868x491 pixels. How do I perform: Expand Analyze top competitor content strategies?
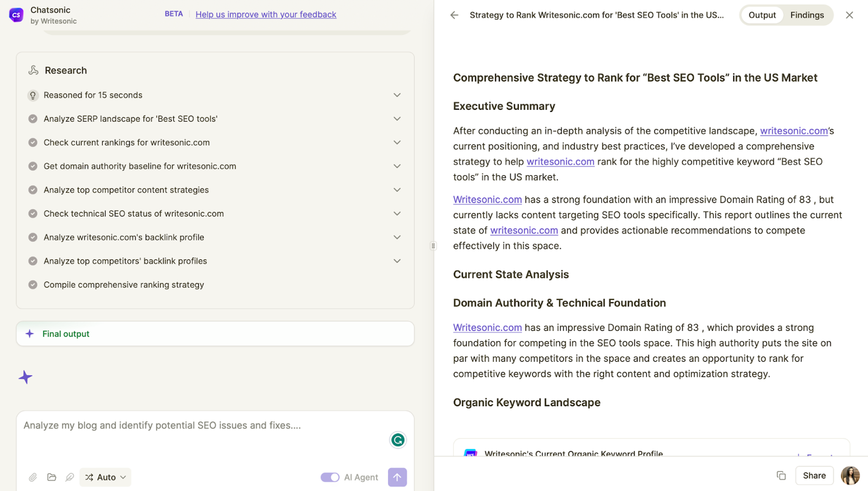pyautogui.click(x=397, y=190)
